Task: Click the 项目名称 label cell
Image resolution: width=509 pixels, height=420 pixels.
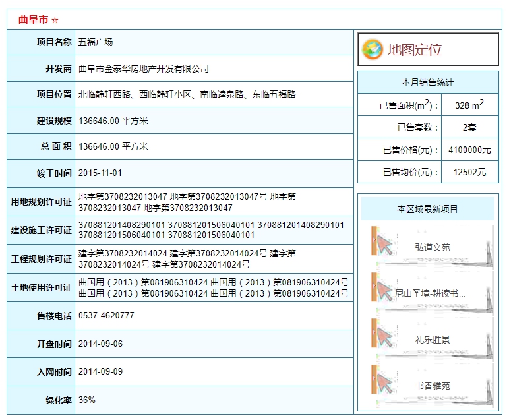Action: coord(41,42)
